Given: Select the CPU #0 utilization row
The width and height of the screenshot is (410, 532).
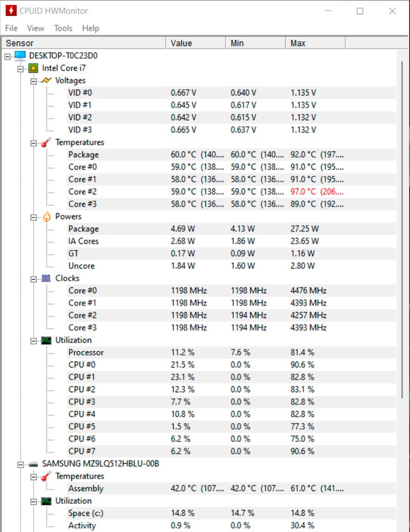Looking at the screenshot, I should tap(232, 365).
